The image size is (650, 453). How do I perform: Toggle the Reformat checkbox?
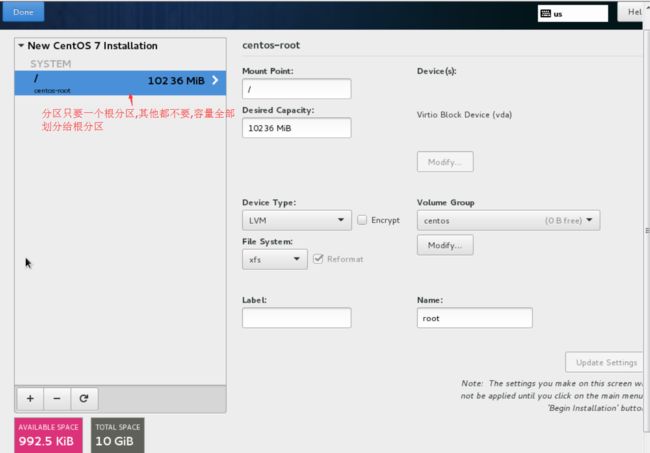pyautogui.click(x=318, y=259)
